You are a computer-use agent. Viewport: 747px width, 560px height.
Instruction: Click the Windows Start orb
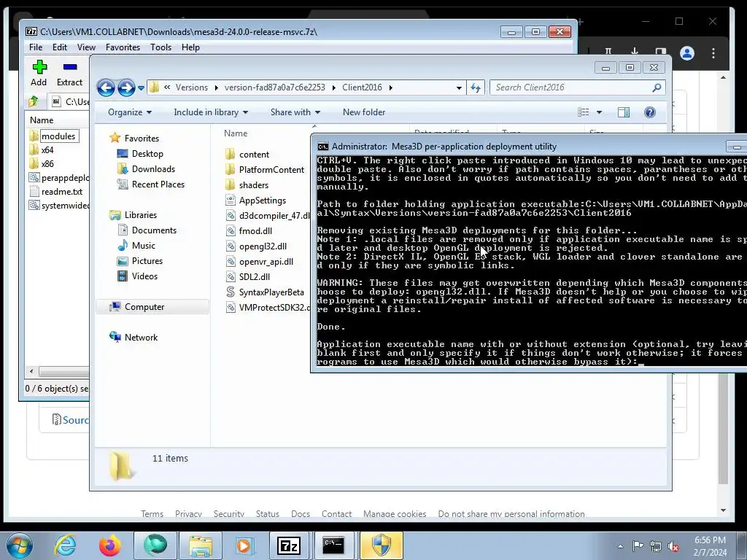[x=19, y=545]
